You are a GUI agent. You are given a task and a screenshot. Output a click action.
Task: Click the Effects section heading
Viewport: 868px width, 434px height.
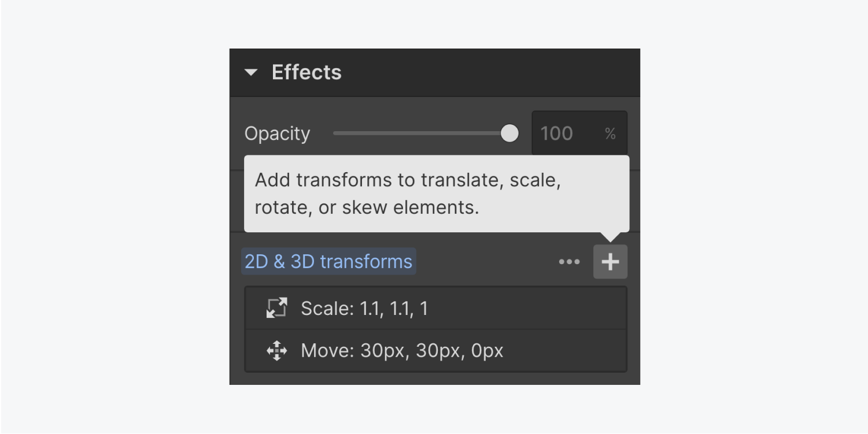tap(306, 73)
